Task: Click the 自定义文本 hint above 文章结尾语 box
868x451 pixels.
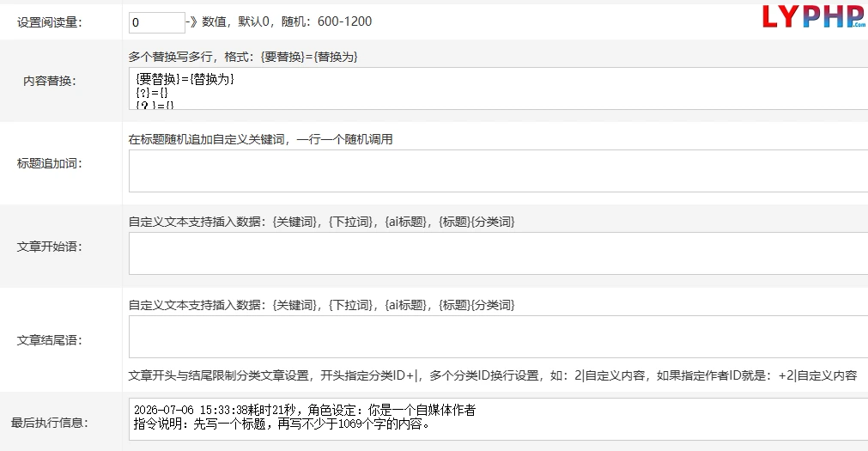Action: (x=322, y=305)
